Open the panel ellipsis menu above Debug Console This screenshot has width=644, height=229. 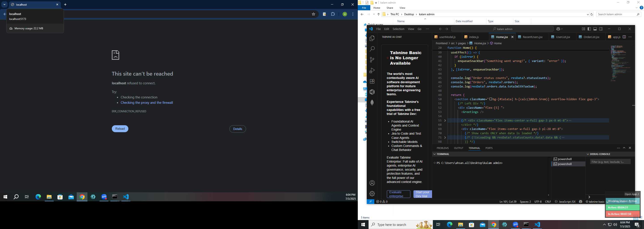coord(618,148)
